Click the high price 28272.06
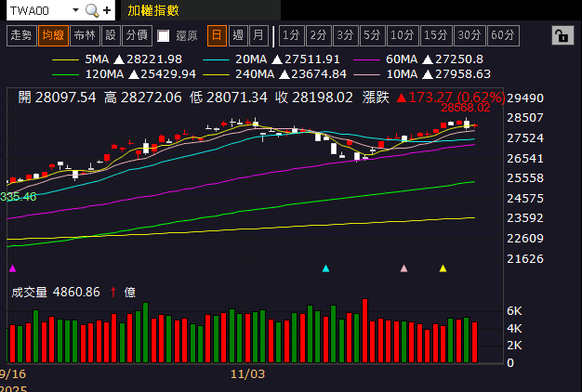The height and width of the screenshot is (392, 582). tap(152, 98)
